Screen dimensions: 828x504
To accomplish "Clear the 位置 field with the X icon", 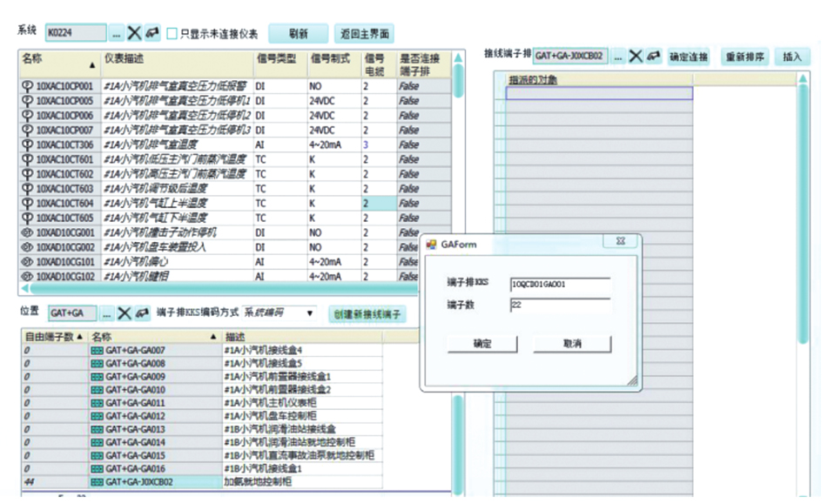I will click(x=125, y=313).
